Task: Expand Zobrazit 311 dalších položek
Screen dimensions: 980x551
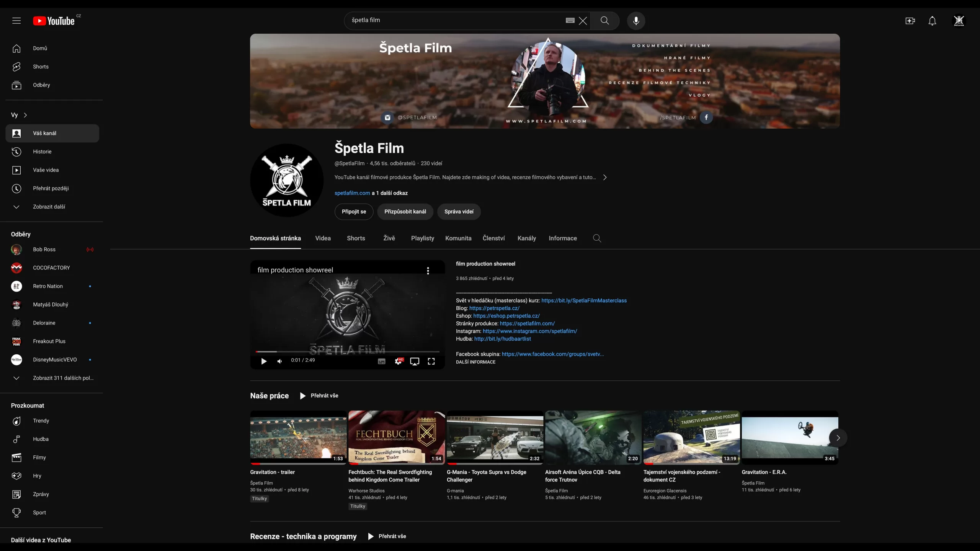Action: click(52, 378)
